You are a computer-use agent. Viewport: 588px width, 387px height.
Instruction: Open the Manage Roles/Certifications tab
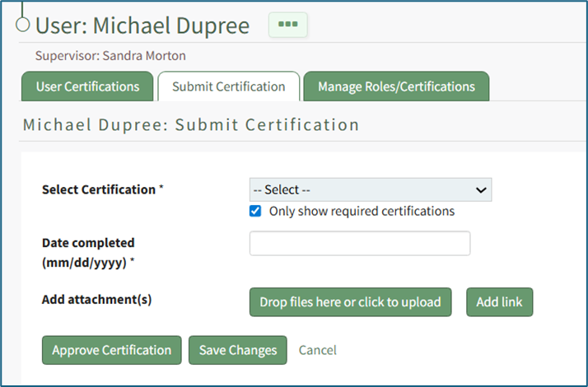click(396, 86)
